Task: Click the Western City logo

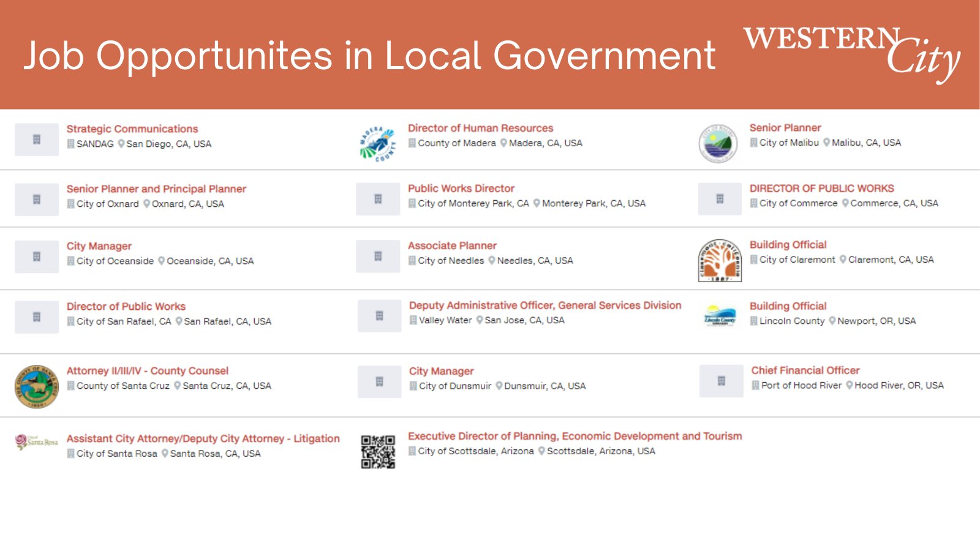Action: (x=852, y=54)
